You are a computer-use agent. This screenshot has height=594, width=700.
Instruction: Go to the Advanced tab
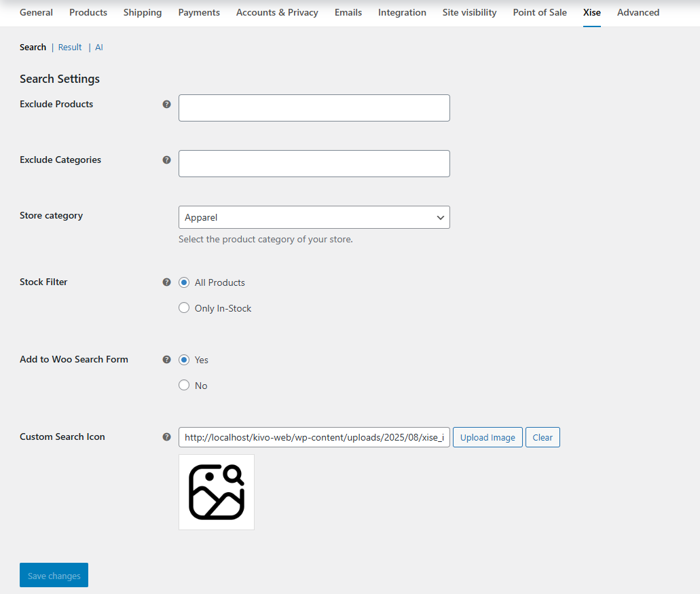[x=638, y=12]
